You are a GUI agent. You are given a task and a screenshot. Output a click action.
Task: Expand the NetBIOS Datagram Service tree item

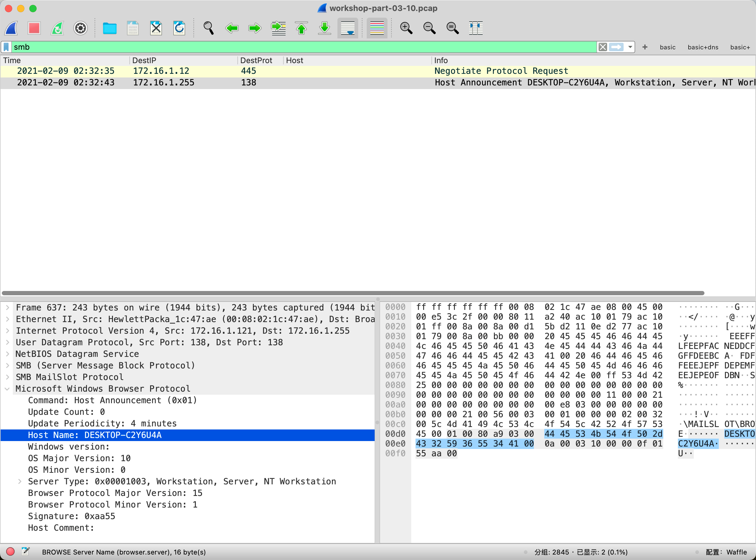click(7, 354)
